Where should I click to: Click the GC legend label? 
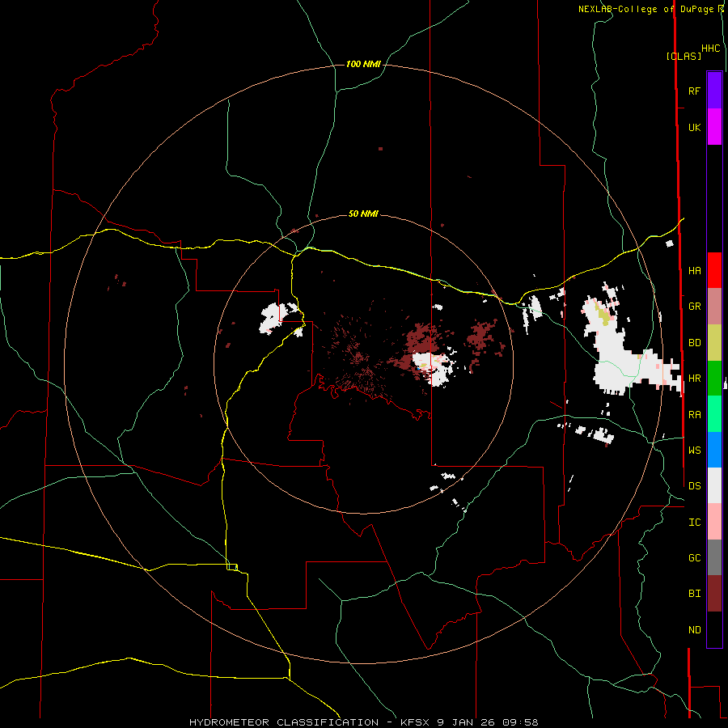[694, 558]
